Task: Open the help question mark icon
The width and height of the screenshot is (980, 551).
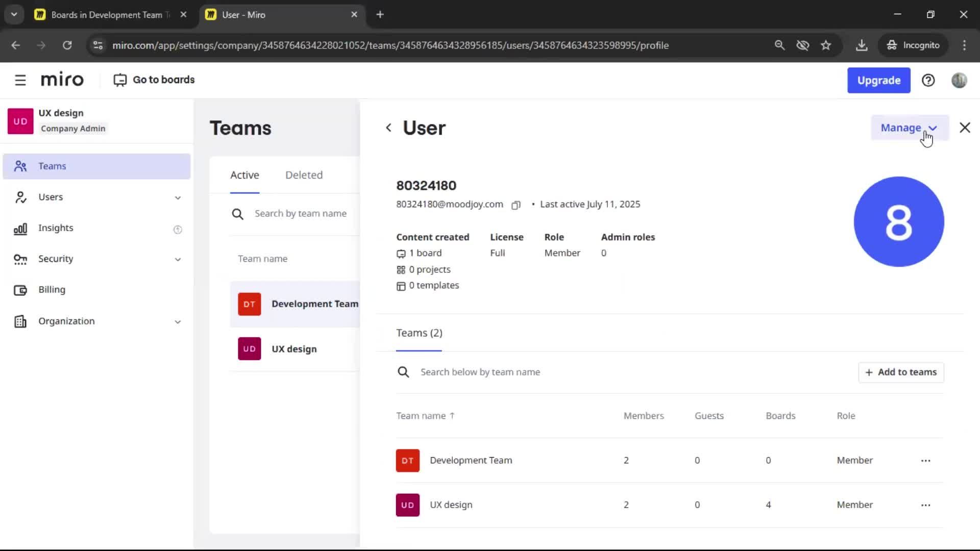Action: [928, 80]
